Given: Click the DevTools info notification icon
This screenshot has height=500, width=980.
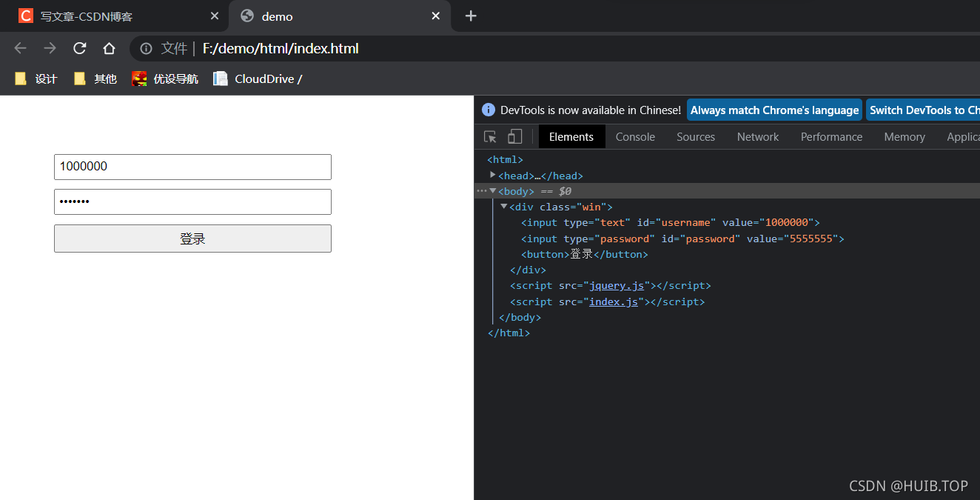Looking at the screenshot, I should coord(489,110).
